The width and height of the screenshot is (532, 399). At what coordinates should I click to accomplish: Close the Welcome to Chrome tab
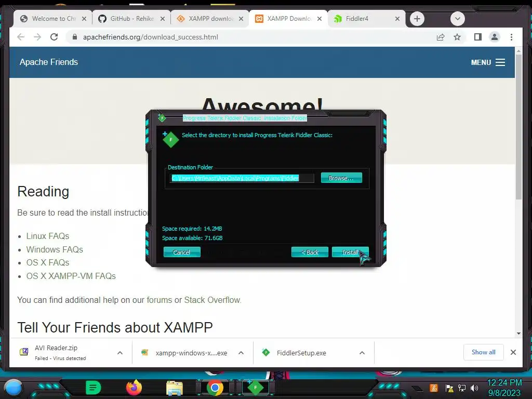pyautogui.click(x=84, y=19)
